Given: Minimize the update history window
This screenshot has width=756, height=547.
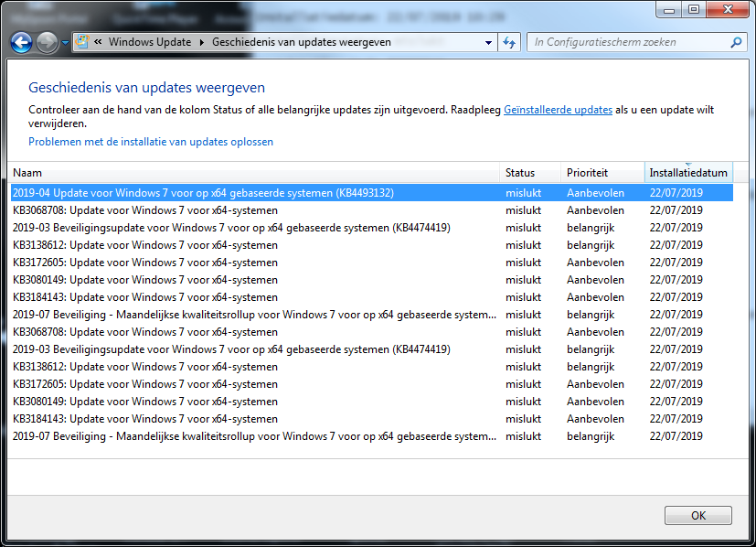Looking at the screenshot, I should pos(669,10).
